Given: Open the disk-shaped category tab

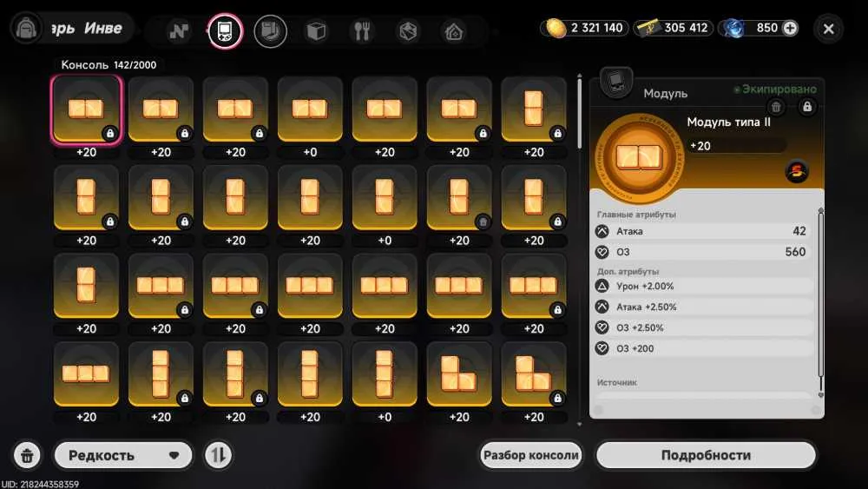Looking at the screenshot, I should [270, 31].
